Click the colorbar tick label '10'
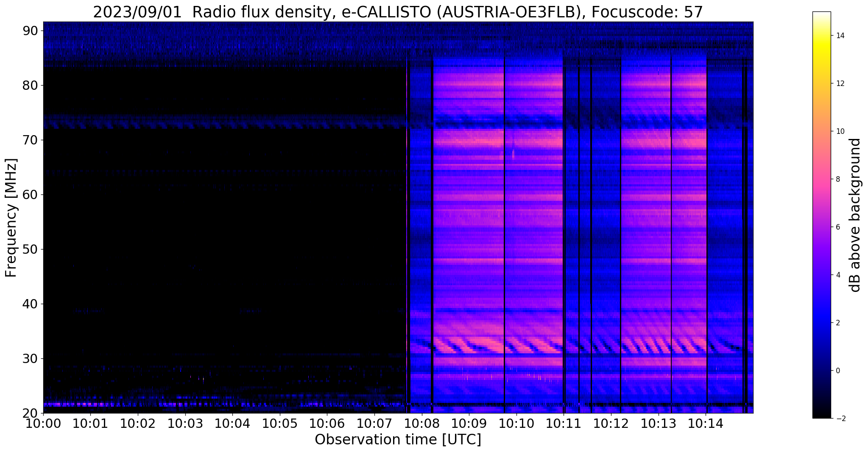This screenshot has height=452, width=868. click(x=840, y=131)
